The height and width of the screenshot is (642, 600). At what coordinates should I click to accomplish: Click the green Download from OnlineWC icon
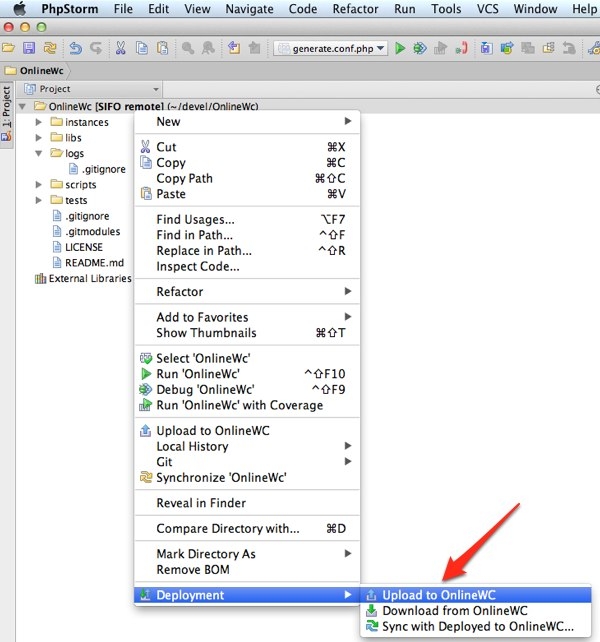(x=371, y=610)
